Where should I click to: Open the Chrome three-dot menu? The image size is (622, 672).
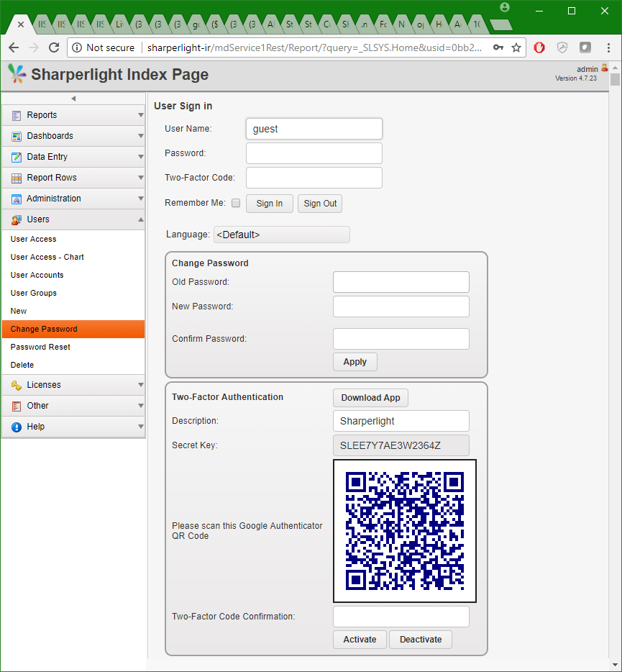pos(608,47)
